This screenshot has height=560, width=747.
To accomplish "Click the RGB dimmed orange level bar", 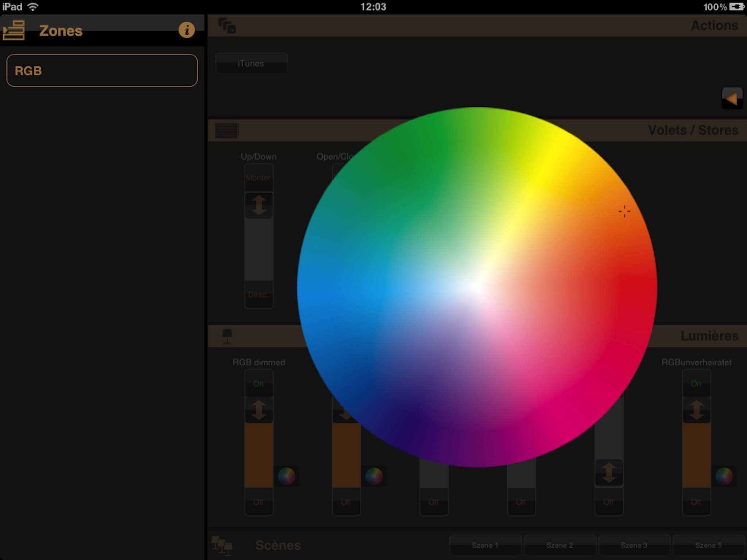I will click(259, 455).
